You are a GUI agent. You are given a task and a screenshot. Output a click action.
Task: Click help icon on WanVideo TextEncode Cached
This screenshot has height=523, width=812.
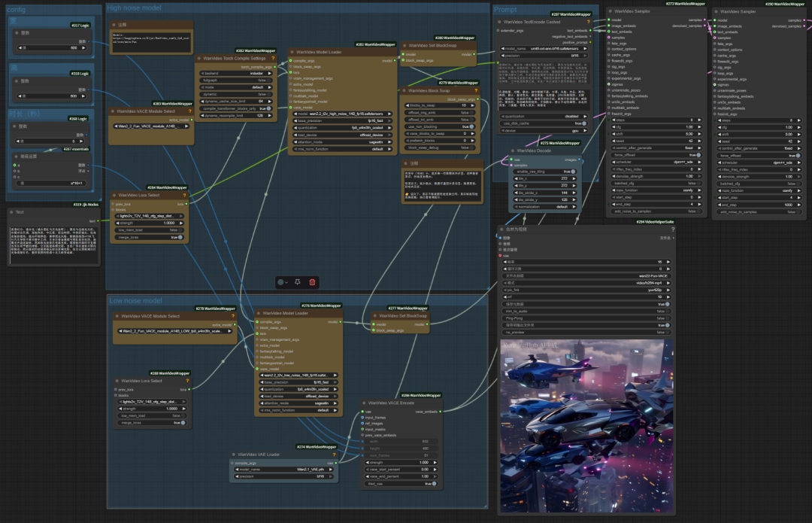pyautogui.click(x=588, y=22)
